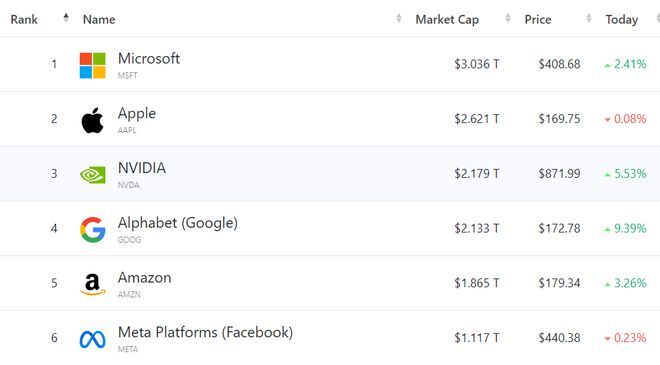660x365 pixels.
Task: Sort by Name using its arrows
Action: pos(399,18)
